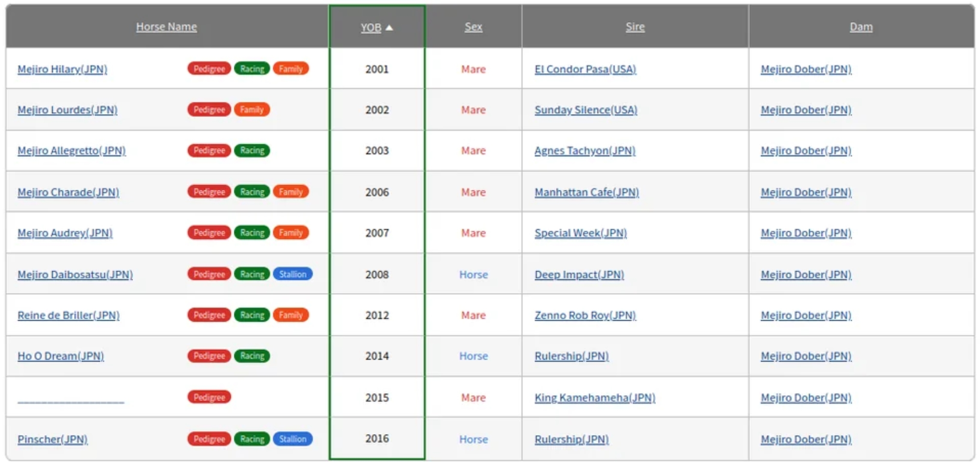Viewport: 980px width, 462px height.
Task: Open sire link King Kamehameha(JPN)
Action: click(x=595, y=397)
